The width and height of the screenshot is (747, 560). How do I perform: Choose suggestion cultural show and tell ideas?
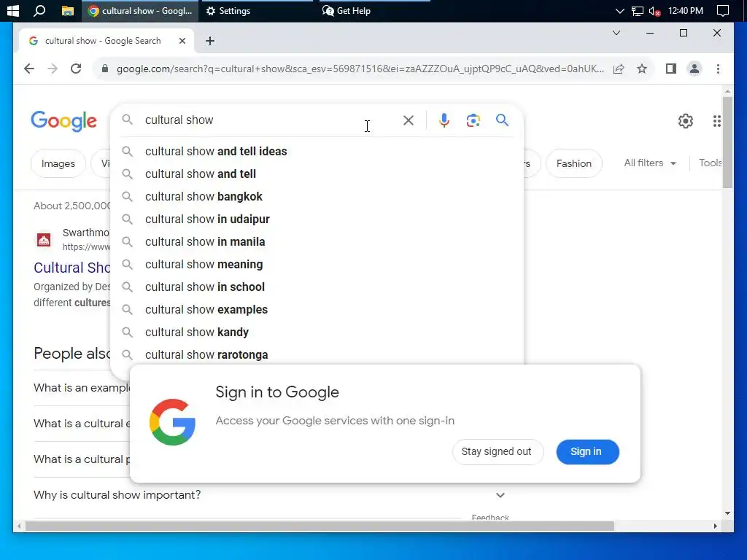(317, 152)
